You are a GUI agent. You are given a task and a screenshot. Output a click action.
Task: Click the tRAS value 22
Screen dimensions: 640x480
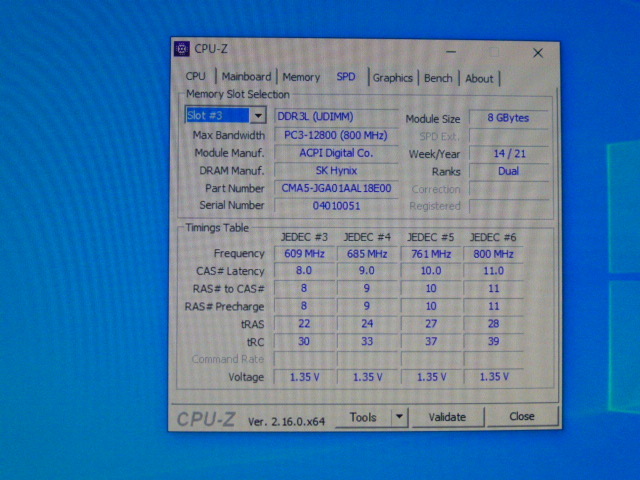coord(304,324)
